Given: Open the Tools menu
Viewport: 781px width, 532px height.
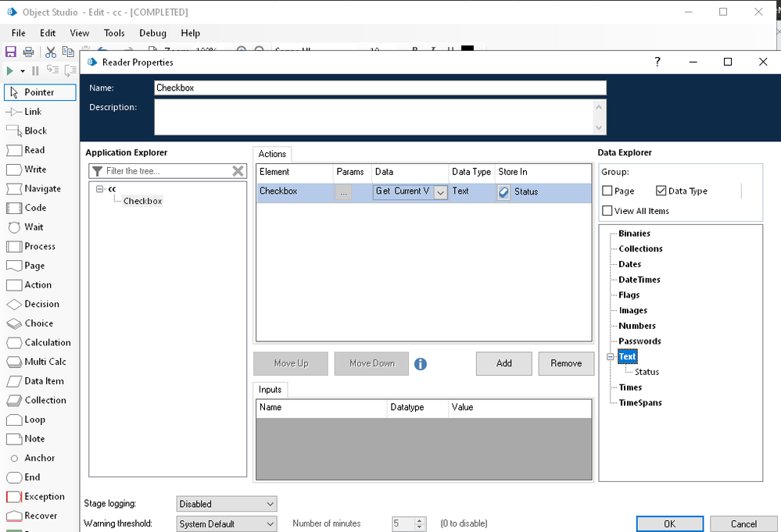Looking at the screenshot, I should [x=114, y=33].
